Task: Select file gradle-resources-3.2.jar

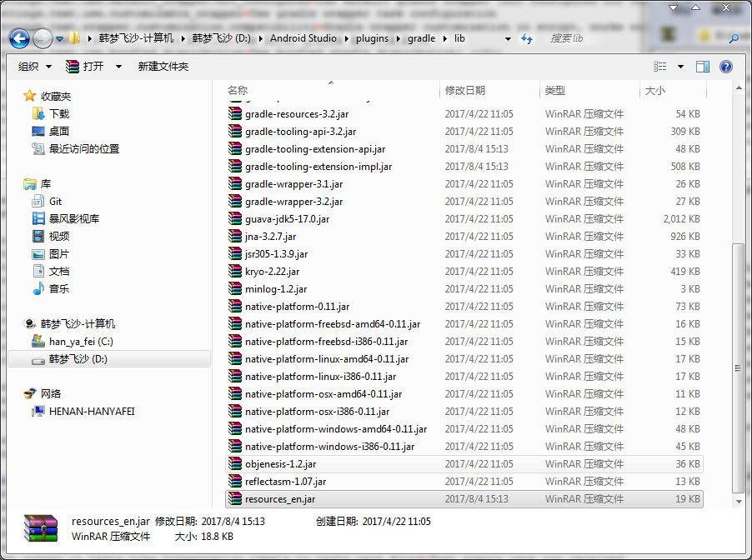Action: 297,114
